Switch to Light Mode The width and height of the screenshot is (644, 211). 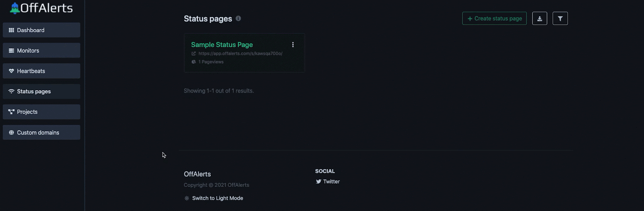click(217, 198)
